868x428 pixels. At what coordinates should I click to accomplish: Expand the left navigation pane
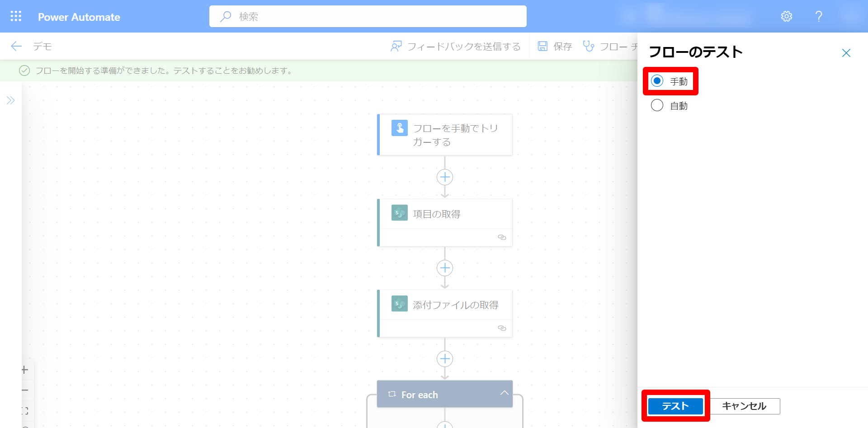[x=11, y=100]
